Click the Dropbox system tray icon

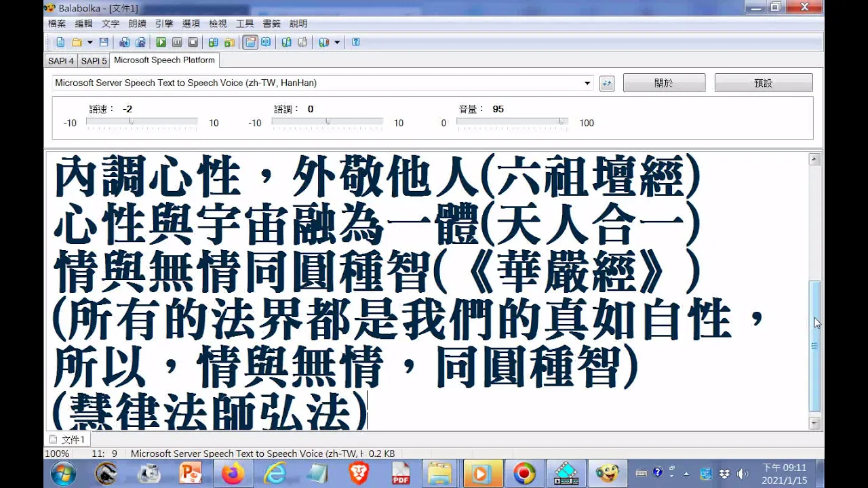click(x=724, y=473)
